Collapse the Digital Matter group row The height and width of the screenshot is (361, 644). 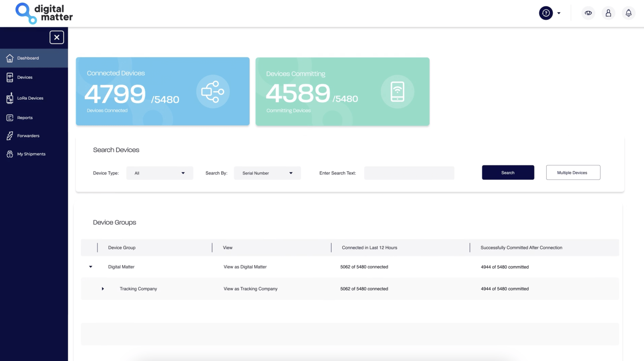pos(91,267)
